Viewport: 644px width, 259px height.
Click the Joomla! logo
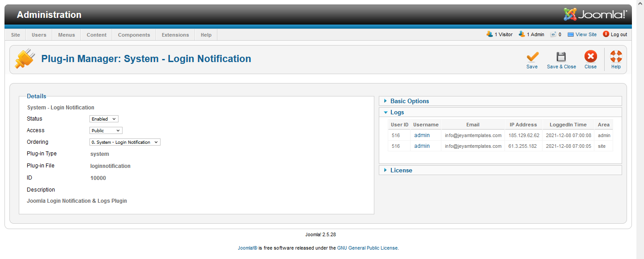pyautogui.click(x=595, y=14)
